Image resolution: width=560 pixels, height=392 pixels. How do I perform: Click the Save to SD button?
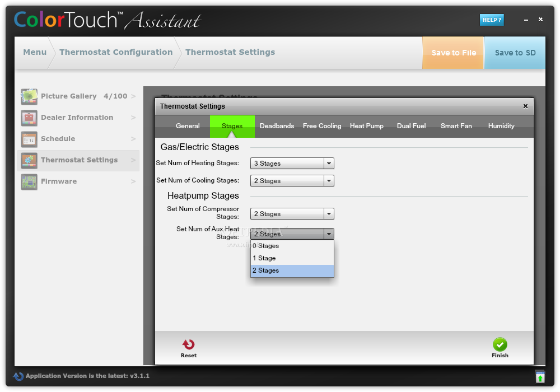click(x=515, y=53)
